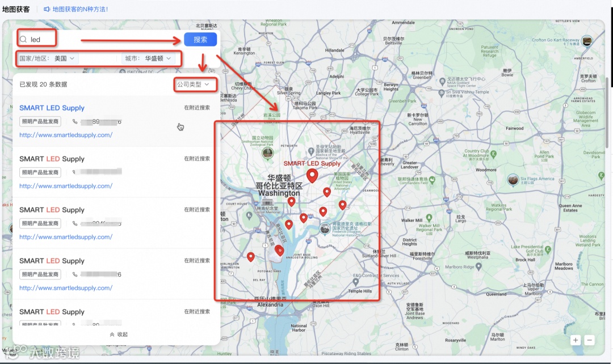The image size is (613, 364).
Task: Click the New Carrollton 新卡罗尔顿 label
Action: 418,119
